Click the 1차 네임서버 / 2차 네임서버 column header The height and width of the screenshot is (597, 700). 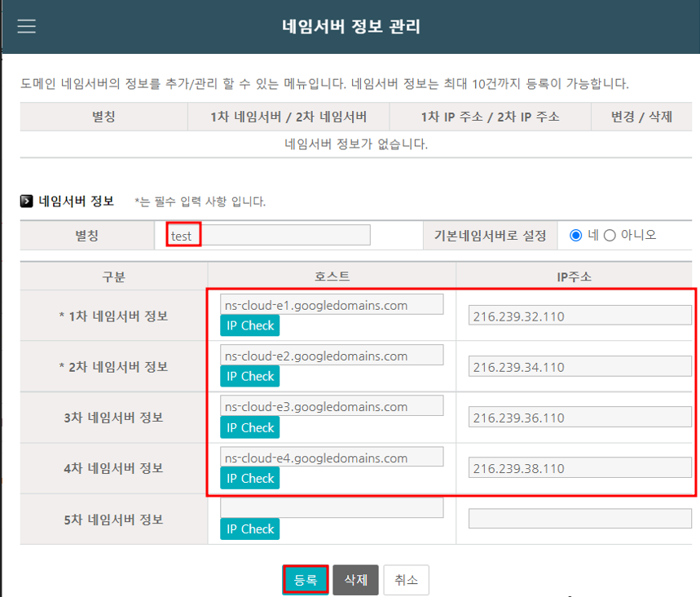[288, 117]
